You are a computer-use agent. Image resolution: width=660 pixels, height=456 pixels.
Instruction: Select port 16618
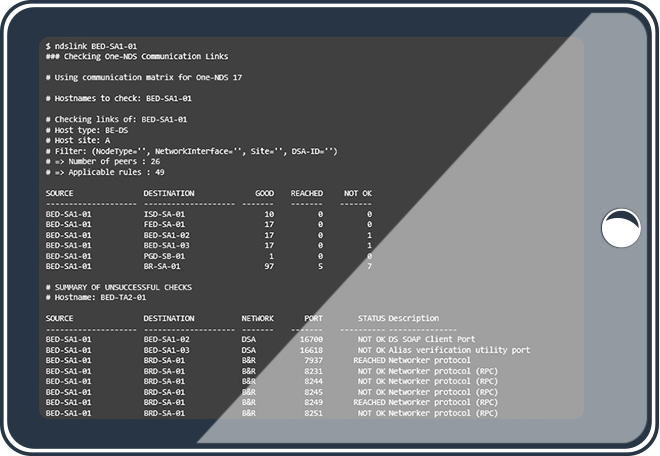point(311,350)
